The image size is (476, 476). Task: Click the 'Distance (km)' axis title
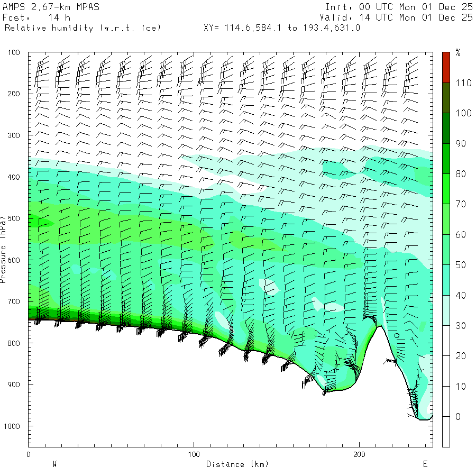point(237,464)
